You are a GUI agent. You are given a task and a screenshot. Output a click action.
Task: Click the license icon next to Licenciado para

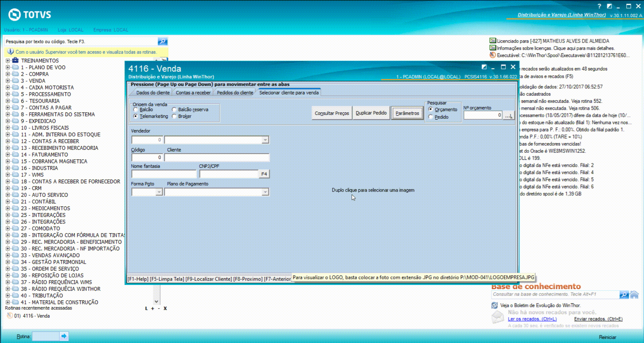point(493,41)
